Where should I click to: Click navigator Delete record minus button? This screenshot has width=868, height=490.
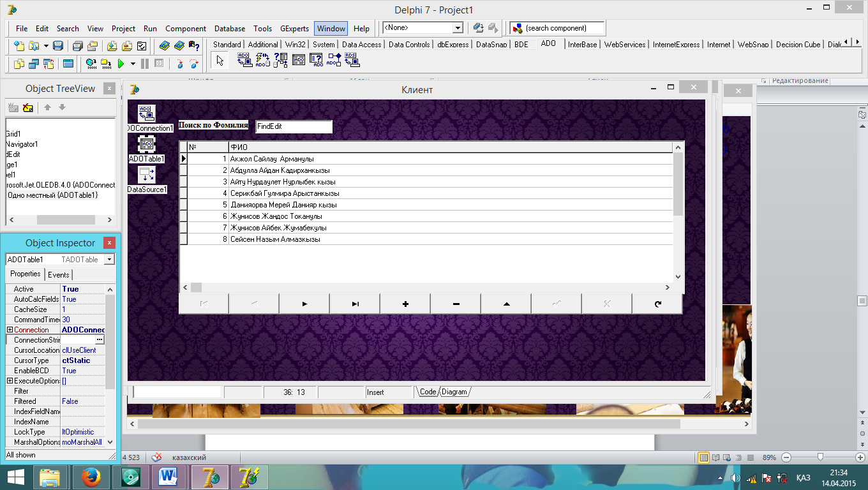[456, 304]
